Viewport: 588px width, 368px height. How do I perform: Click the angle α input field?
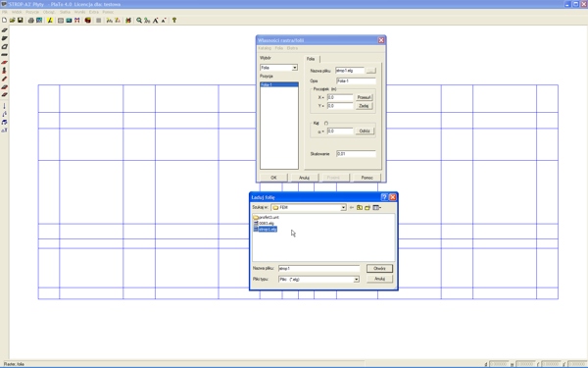click(340, 131)
